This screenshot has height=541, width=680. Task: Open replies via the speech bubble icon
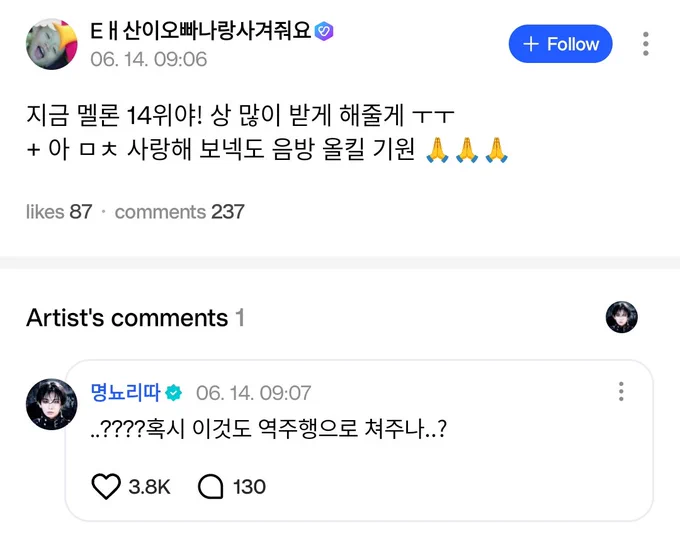[x=211, y=486]
